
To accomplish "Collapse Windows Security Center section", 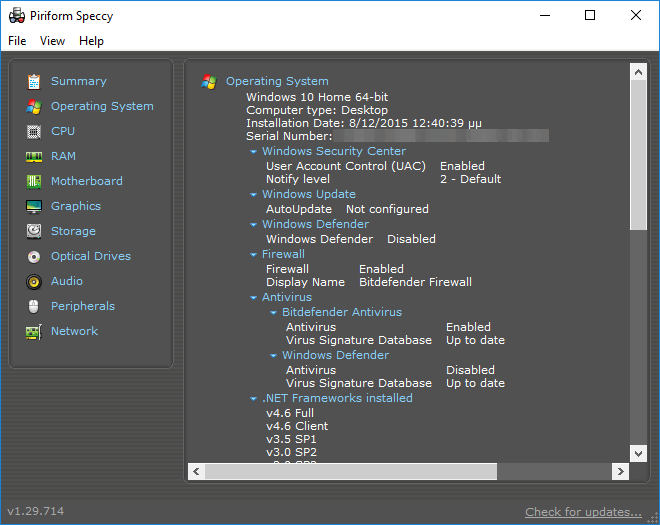I will [253, 152].
